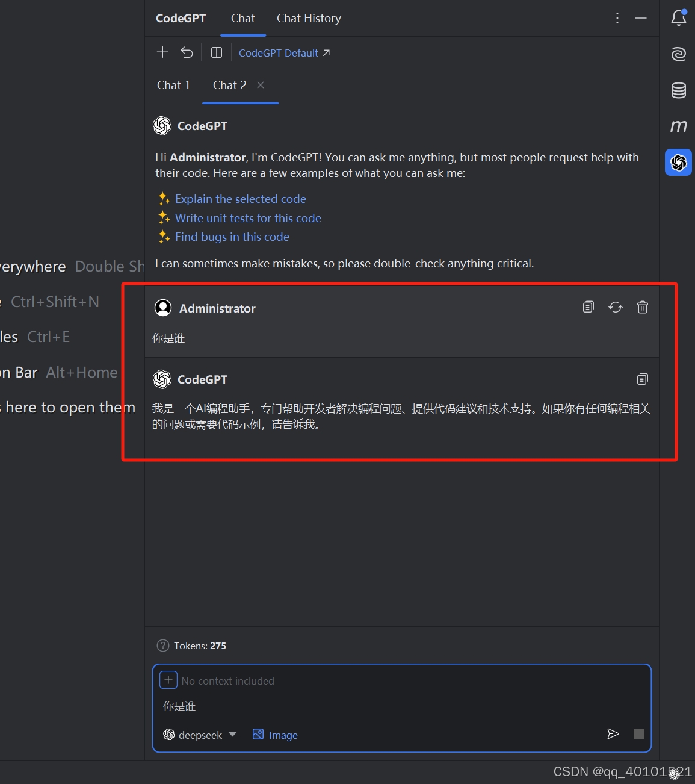Open the Maven tool window icon
695x784 pixels.
click(x=679, y=126)
